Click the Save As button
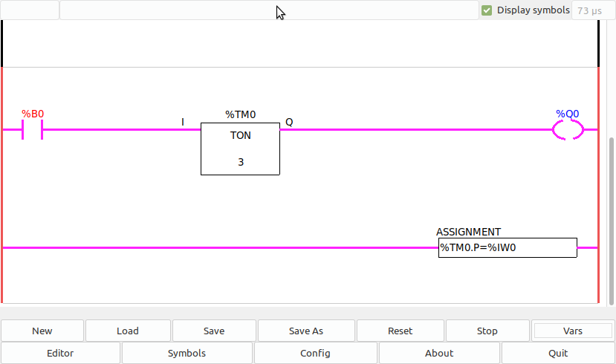The height and width of the screenshot is (364, 616). [306, 331]
